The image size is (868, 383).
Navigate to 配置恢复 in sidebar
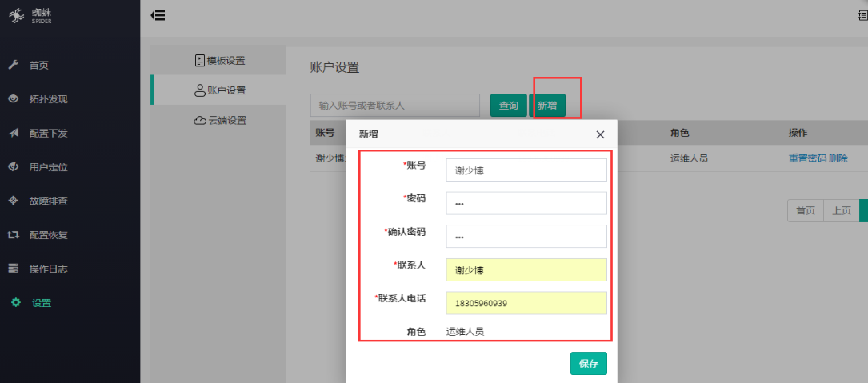click(x=48, y=235)
